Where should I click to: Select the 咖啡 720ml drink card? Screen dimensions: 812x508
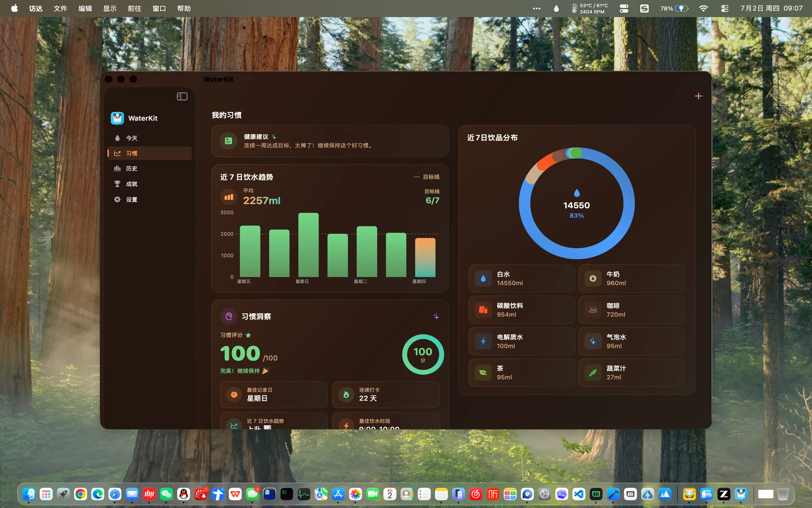[632, 310]
